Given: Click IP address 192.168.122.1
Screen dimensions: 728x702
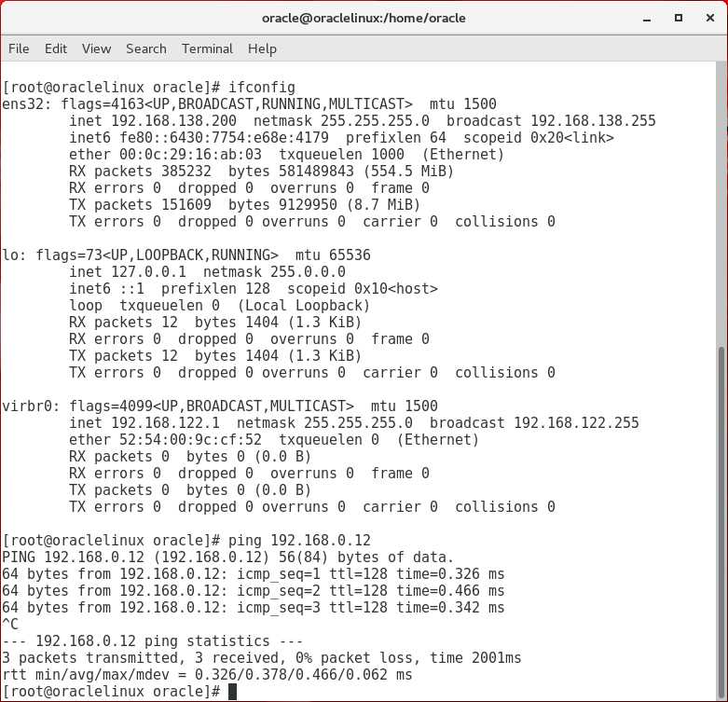Looking at the screenshot, I should coord(165,423).
